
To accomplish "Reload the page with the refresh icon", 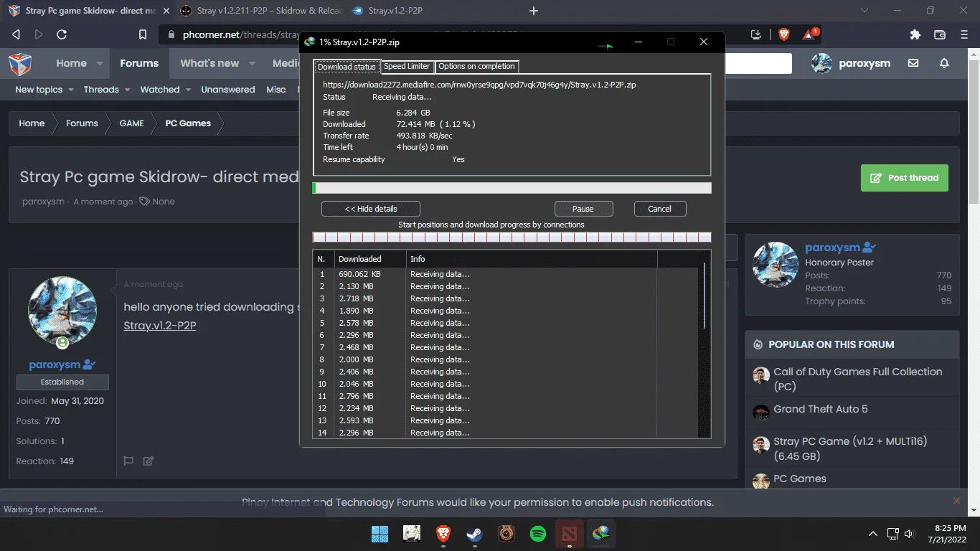I will coord(62,34).
